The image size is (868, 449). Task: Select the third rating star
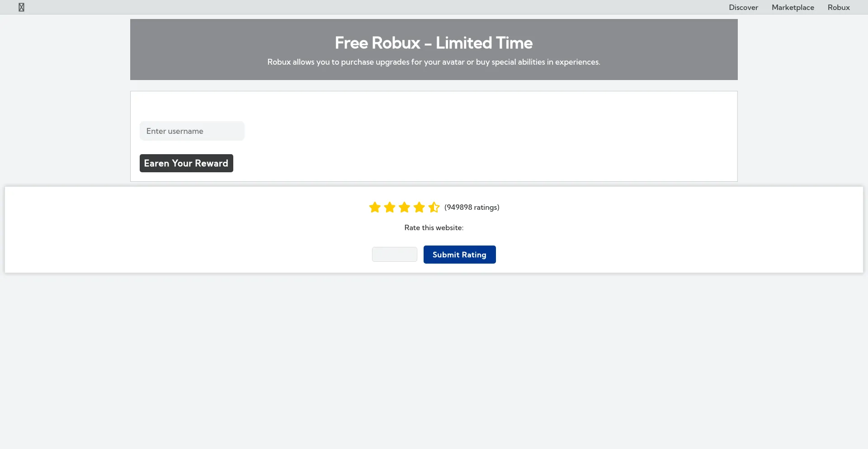405,207
